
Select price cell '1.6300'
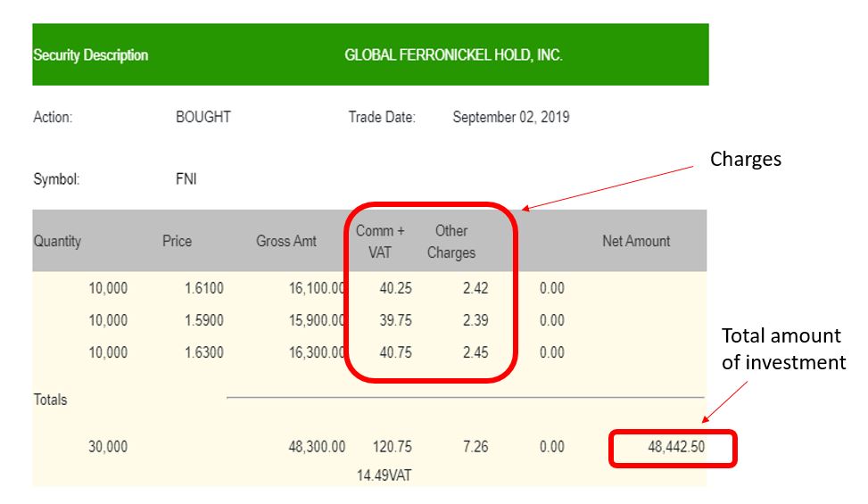[x=203, y=352]
